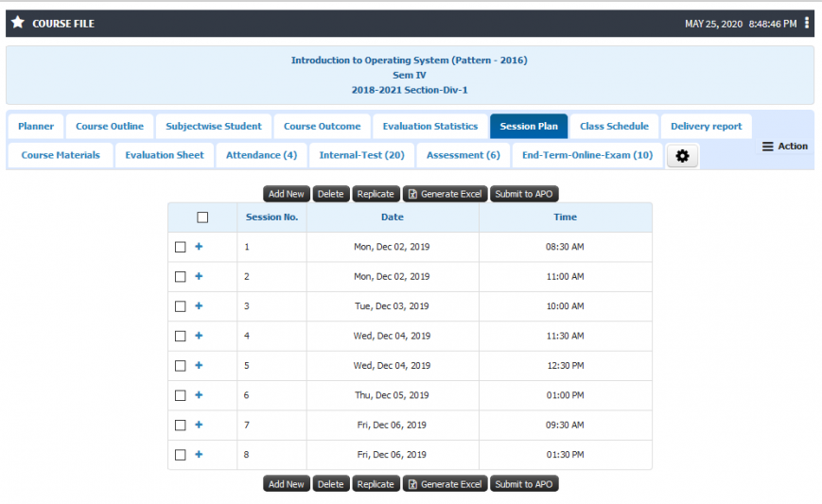The image size is (822, 504).
Task: Expand session 5 with plus icon
Action: [199, 365]
